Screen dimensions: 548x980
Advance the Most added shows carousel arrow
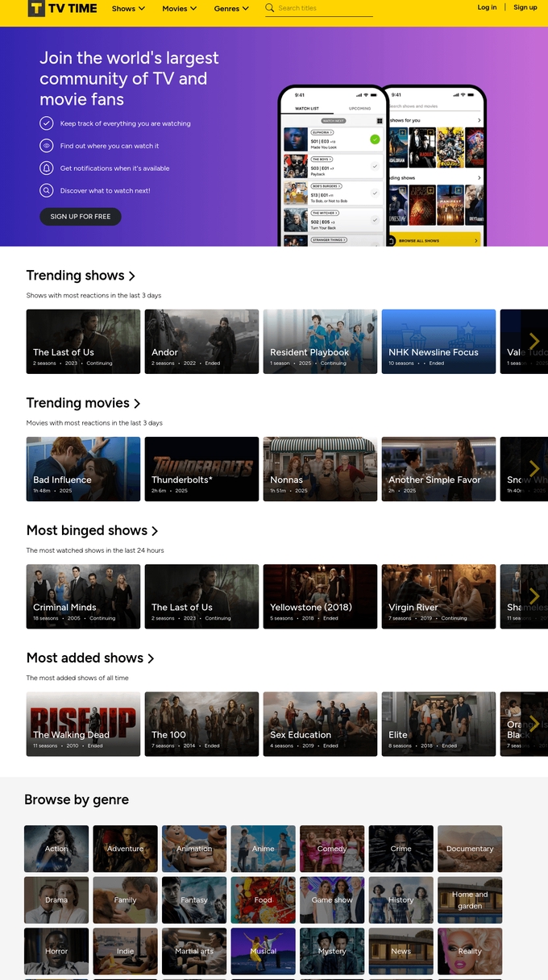[x=533, y=723]
